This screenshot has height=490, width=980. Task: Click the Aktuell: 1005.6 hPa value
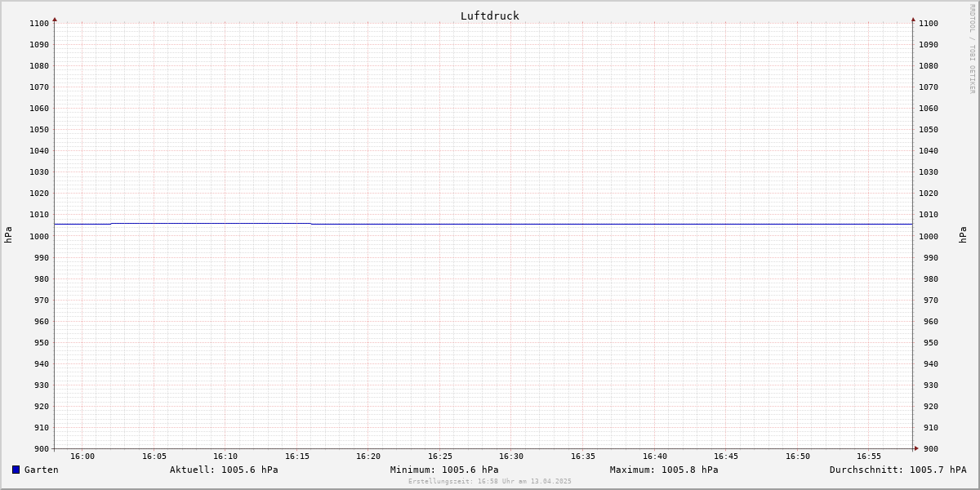pyautogui.click(x=224, y=470)
